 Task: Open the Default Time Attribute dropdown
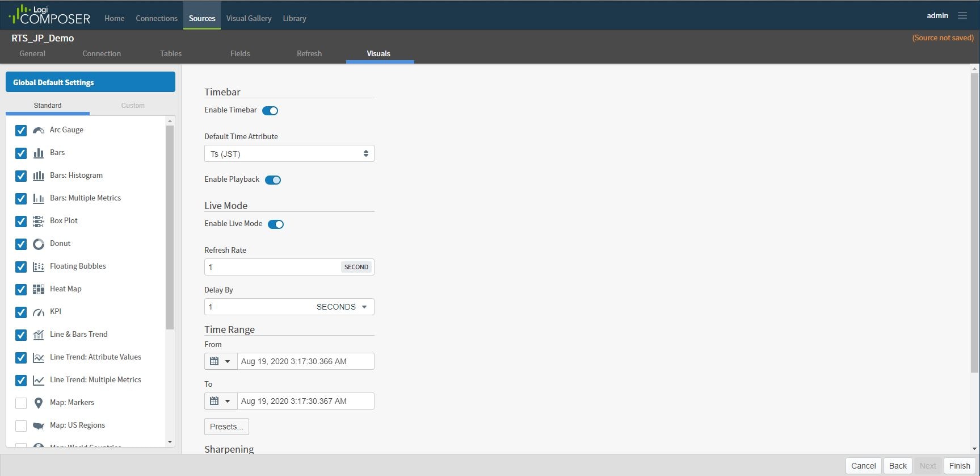click(x=289, y=153)
